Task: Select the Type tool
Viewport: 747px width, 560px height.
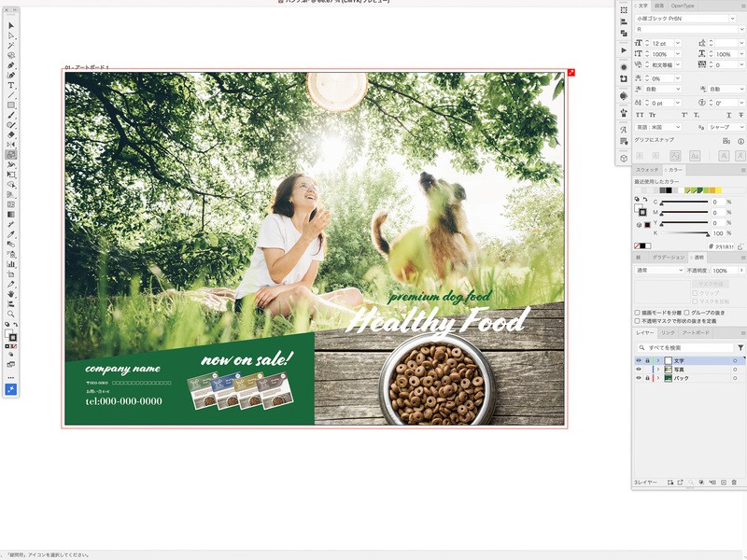Action: (x=11, y=85)
